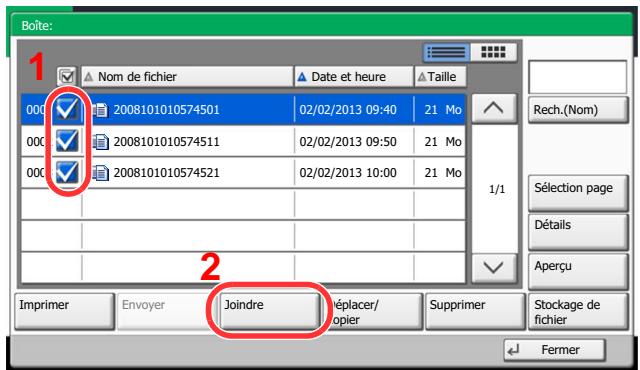Click document icon of file 200810101574501
640x370 pixels.
point(100,110)
